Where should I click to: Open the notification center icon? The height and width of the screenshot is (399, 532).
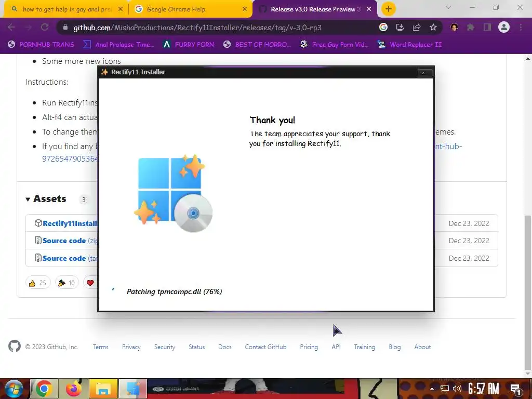click(x=515, y=389)
